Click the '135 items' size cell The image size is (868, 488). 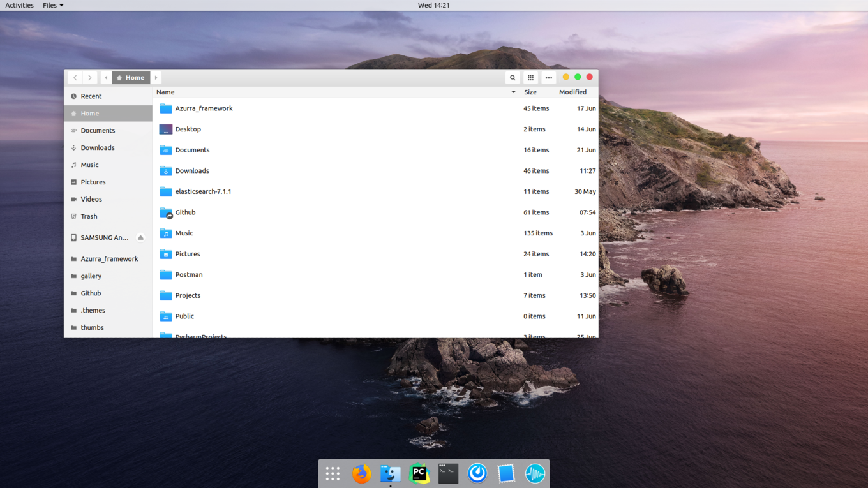pos(538,233)
